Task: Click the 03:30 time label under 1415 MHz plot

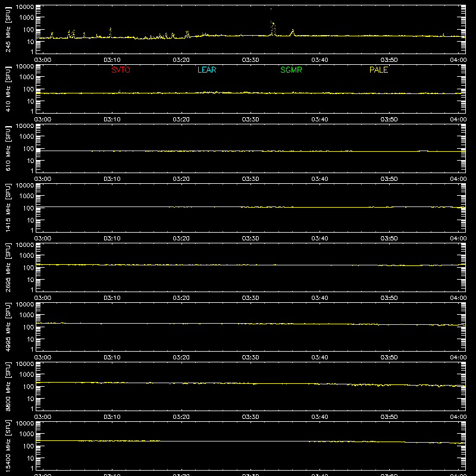Action: 250,239
